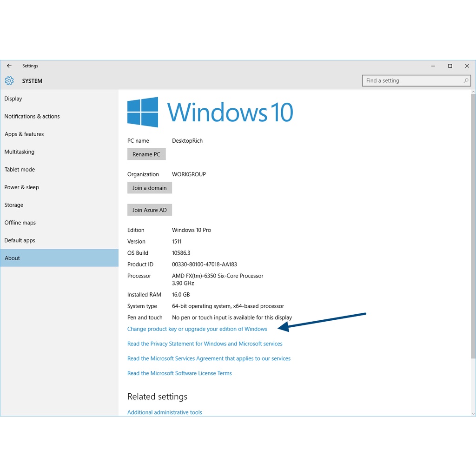This screenshot has height=476, width=476.
Task: Click the System gear icon
Action: point(9,81)
